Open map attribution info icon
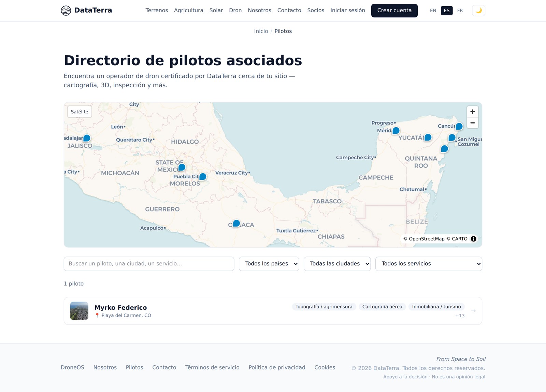This screenshot has width=546, height=392. (473, 239)
